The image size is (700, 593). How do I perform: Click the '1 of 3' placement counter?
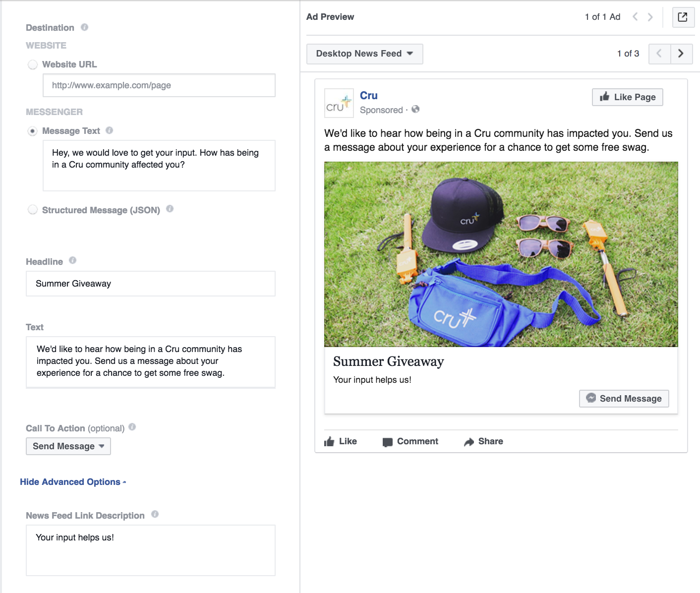click(628, 54)
